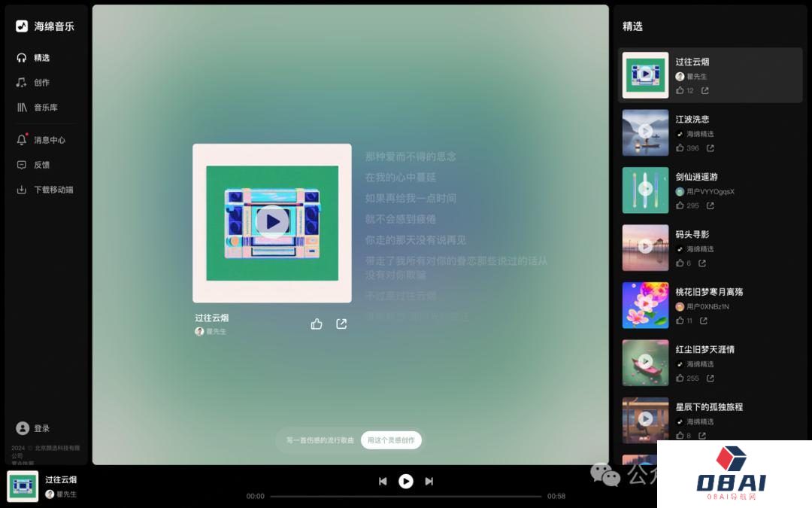Open the 反馈 feedback page
The image size is (812, 508).
pos(41,165)
